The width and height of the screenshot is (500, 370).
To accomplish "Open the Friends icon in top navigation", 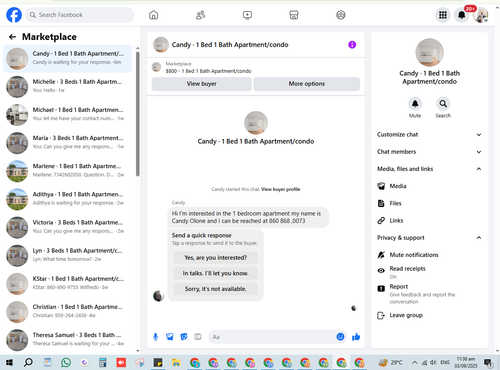I will [200, 15].
